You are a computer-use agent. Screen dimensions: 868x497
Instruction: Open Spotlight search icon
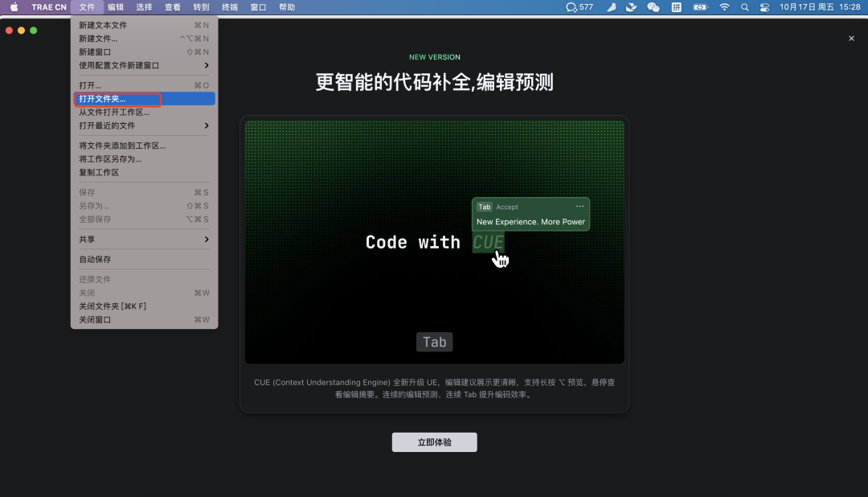[744, 7]
